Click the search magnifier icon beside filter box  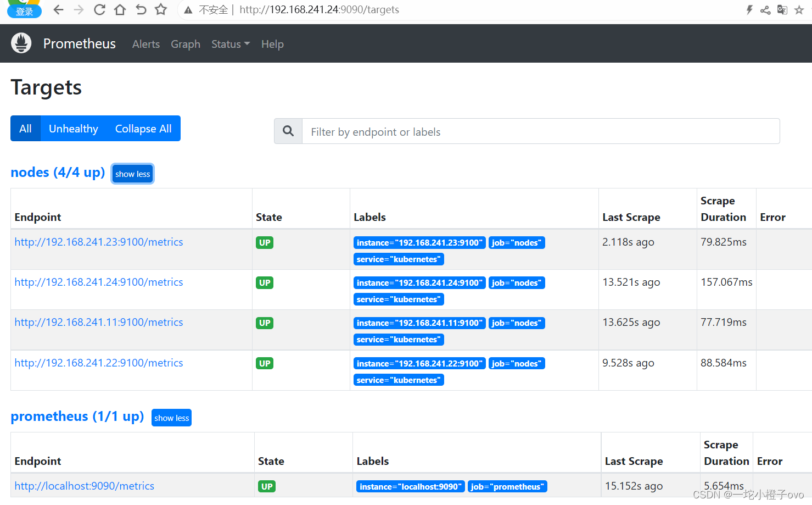(288, 131)
